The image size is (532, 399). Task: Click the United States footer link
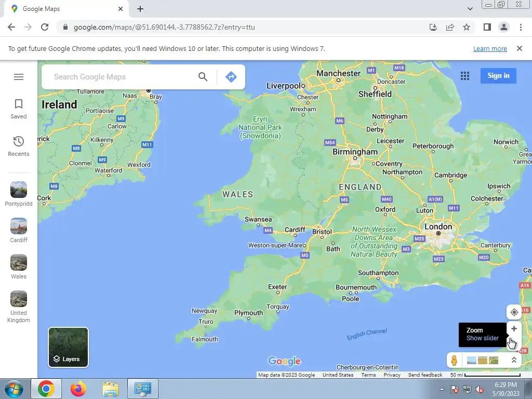coord(338,375)
